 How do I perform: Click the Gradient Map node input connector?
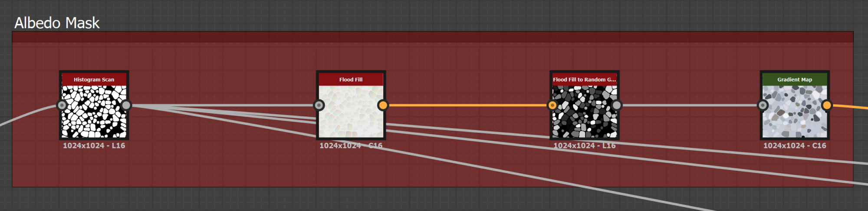click(763, 105)
